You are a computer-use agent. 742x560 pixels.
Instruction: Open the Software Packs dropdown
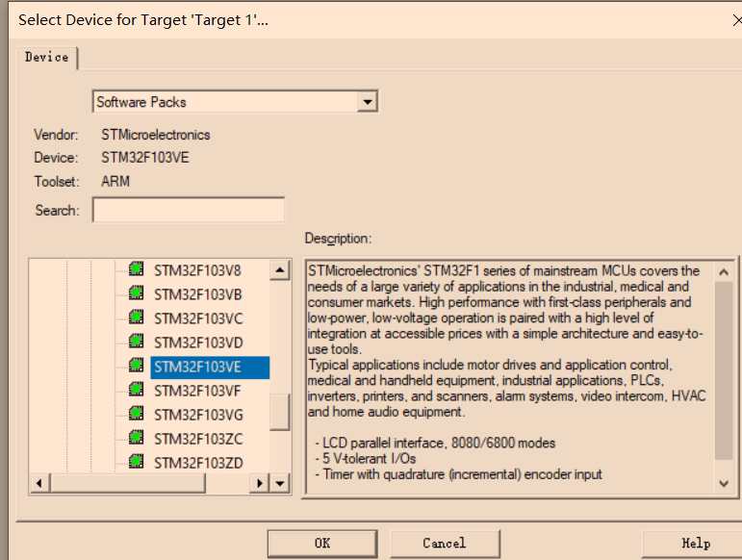(368, 102)
